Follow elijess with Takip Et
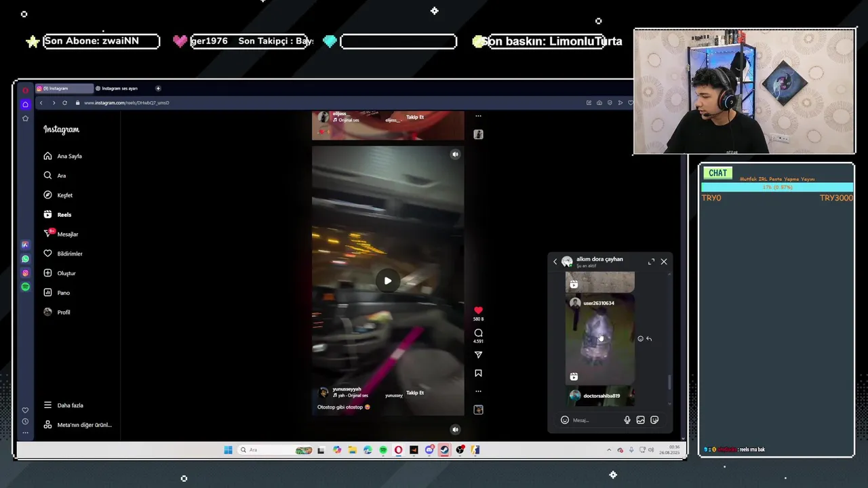Image resolution: width=868 pixels, height=488 pixels. (415, 117)
